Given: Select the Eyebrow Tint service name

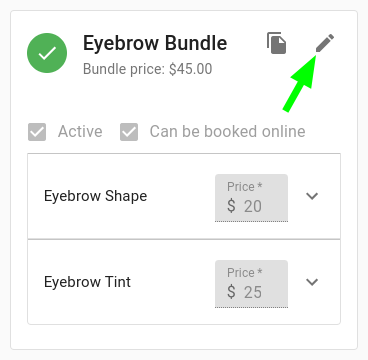Looking at the screenshot, I should (x=87, y=282).
